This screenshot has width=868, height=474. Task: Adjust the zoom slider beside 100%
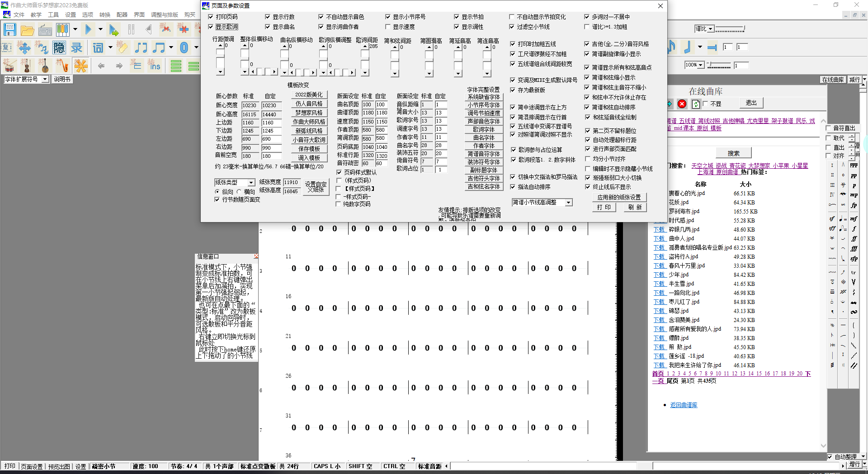(x=719, y=65)
